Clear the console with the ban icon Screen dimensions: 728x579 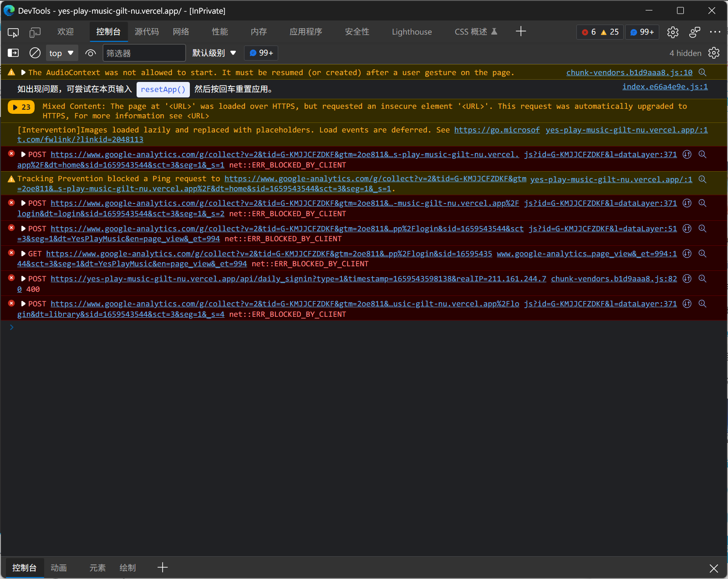point(35,53)
